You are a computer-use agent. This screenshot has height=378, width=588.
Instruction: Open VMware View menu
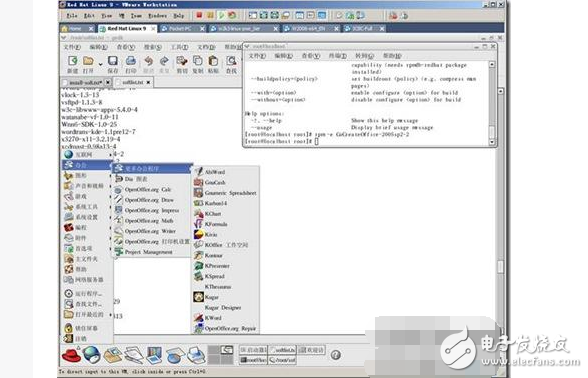pos(106,16)
